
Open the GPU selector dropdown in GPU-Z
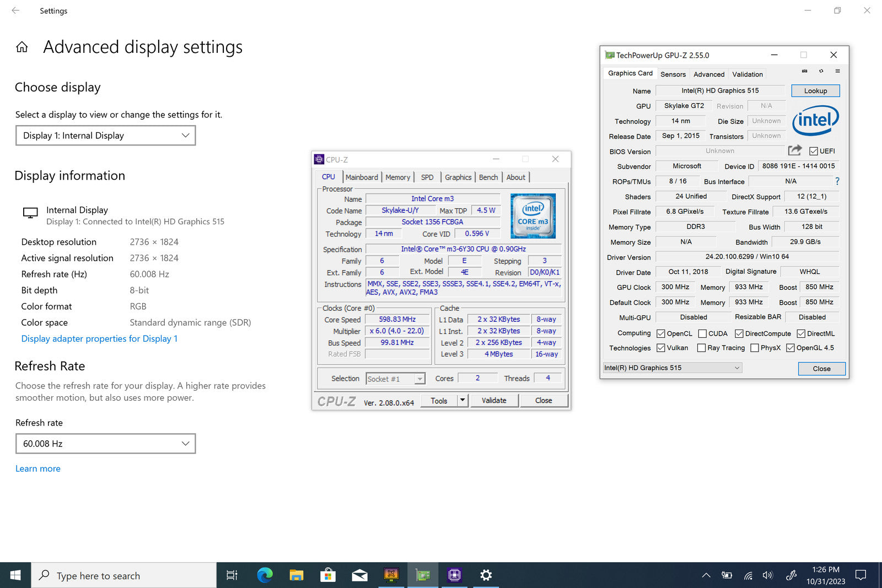click(x=672, y=368)
